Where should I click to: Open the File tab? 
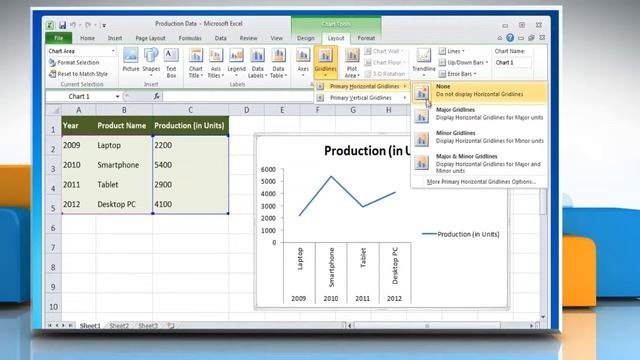59,38
